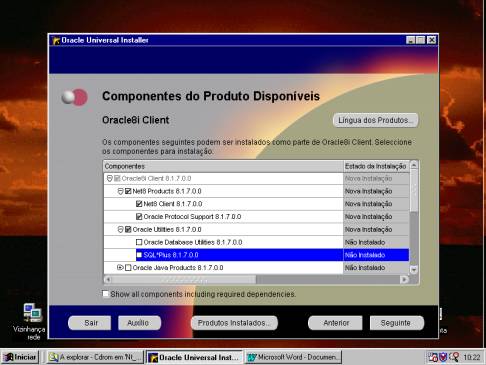Click the Seguinte button
Image resolution: width=486 pixels, height=365 pixels.
click(397, 323)
